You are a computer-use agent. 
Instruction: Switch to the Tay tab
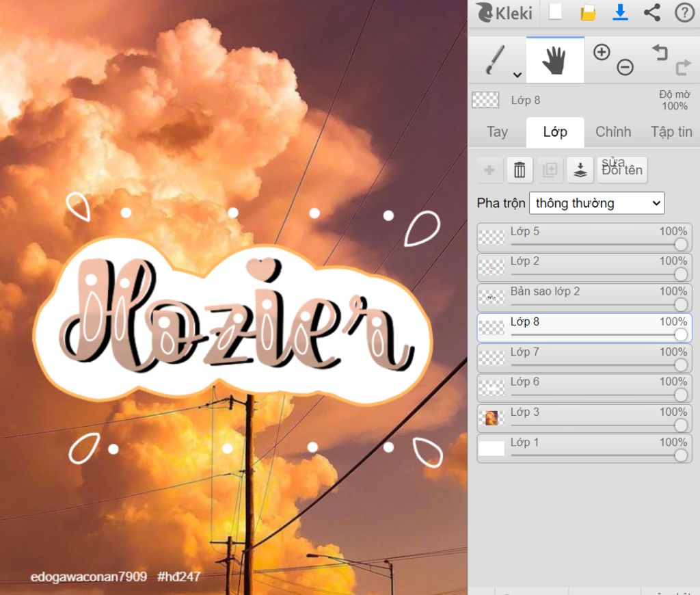point(498,132)
